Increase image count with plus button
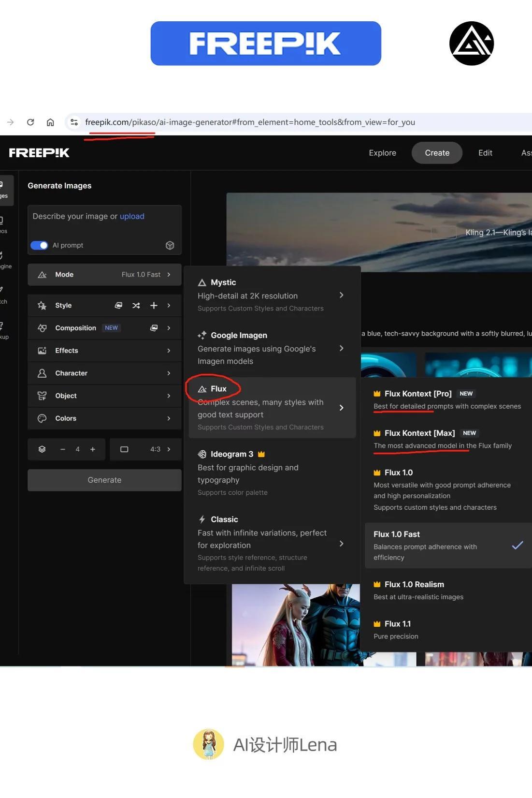The width and height of the screenshot is (532, 798). [92, 449]
